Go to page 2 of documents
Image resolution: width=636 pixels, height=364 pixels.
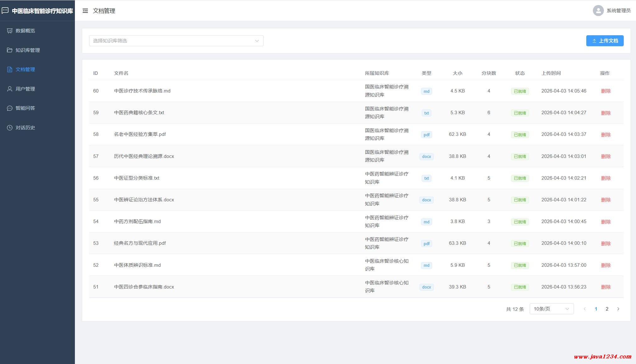click(x=607, y=309)
